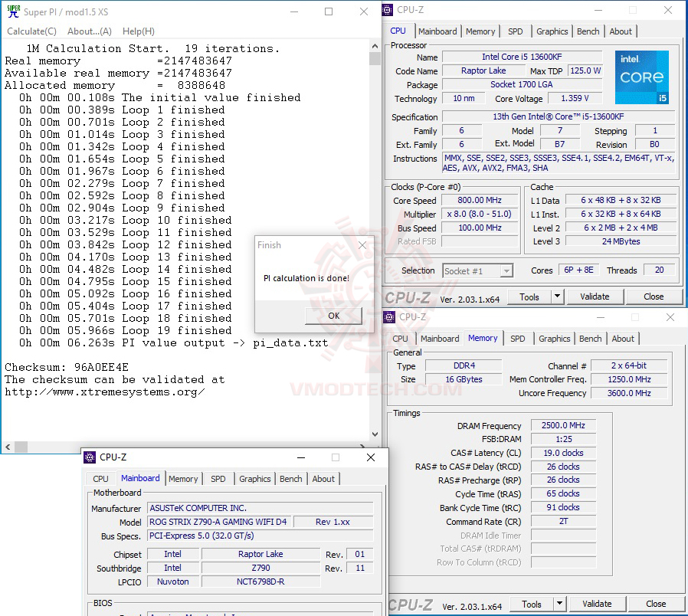This screenshot has height=616, width=688.
Task: Open the Socket #1 selection dropdown
Action: [x=507, y=270]
